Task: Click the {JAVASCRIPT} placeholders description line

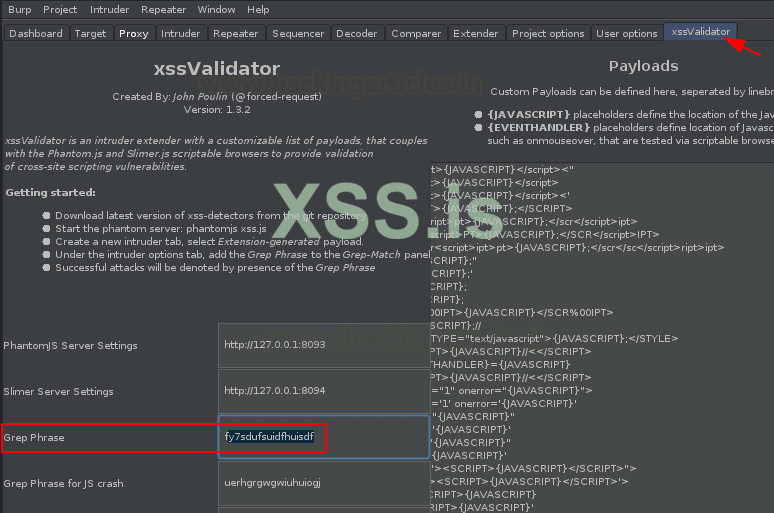Action: [x=630, y=115]
